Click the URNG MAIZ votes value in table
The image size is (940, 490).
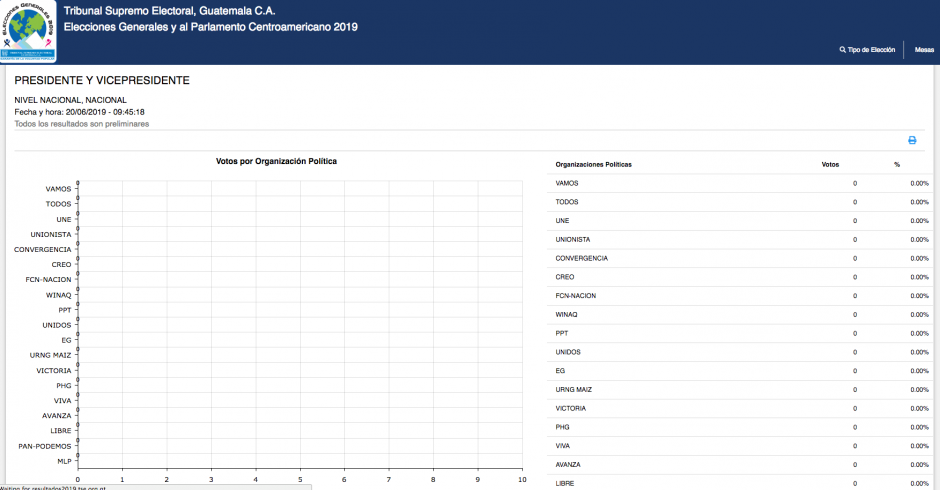(855, 390)
